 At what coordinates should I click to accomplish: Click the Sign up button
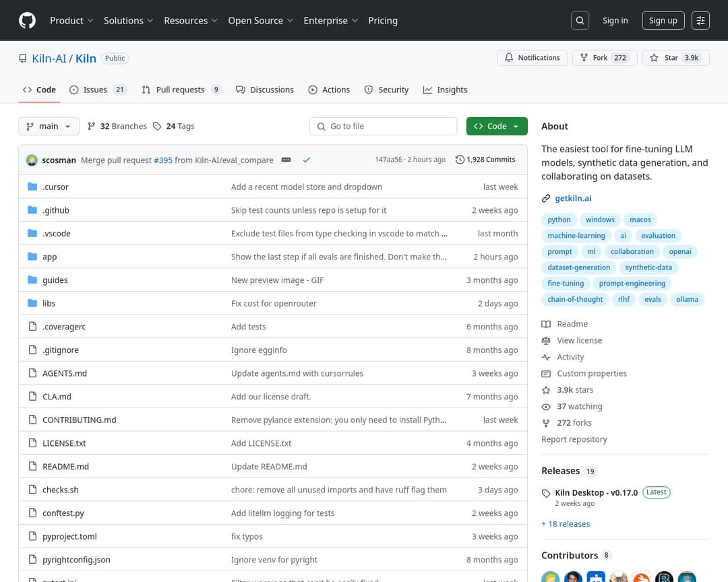click(663, 20)
